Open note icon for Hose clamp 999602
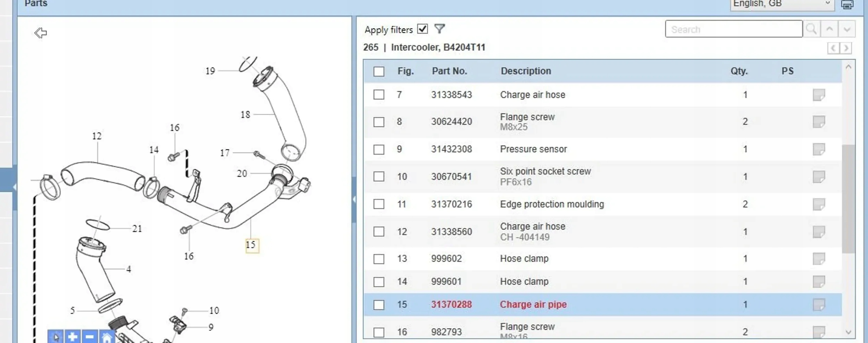The height and width of the screenshot is (343, 868). (x=819, y=259)
